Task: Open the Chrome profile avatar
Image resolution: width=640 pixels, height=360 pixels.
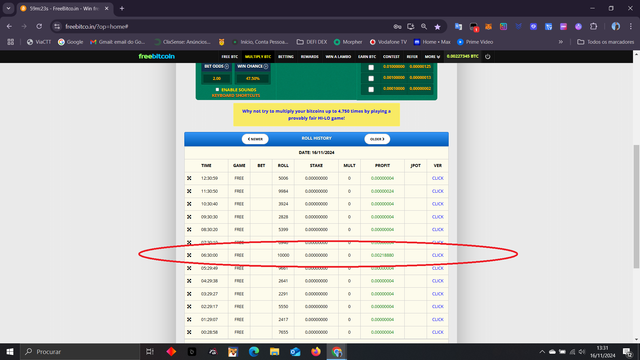Action: [616, 27]
